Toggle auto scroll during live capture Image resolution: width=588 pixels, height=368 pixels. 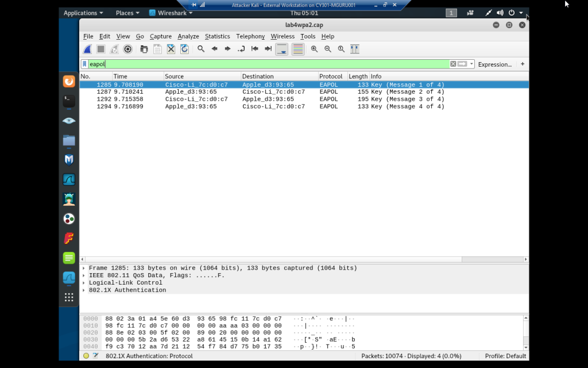pyautogui.click(x=281, y=49)
